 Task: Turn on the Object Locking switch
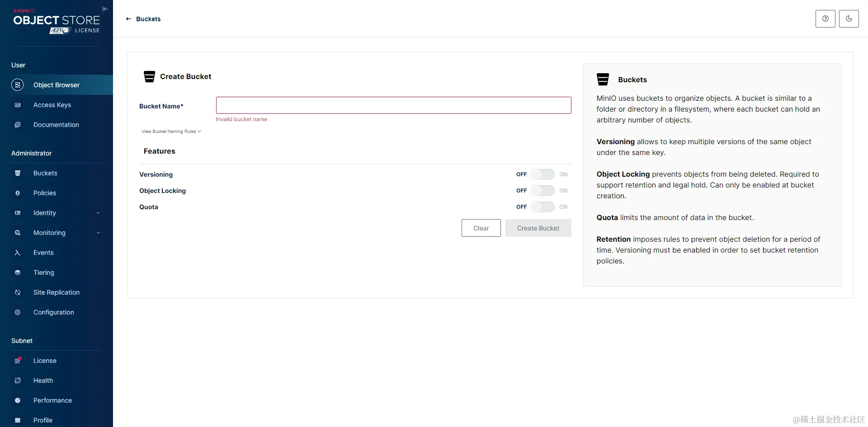tap(542, 191)
